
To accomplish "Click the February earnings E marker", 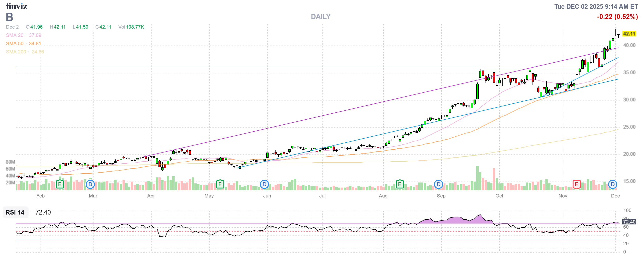I will click(x=59, y=184).
